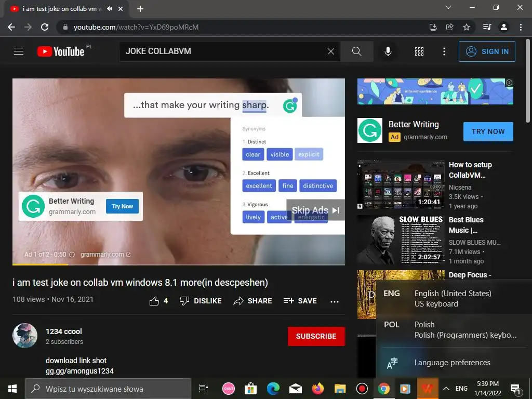Viewport: 532px width, 399px height.
Task: Click the address bar URL
Action: [x=136, y=27]
